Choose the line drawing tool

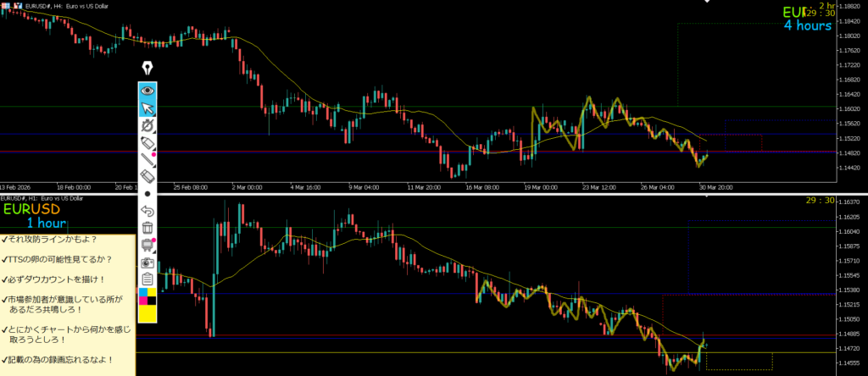click(147, 159)
